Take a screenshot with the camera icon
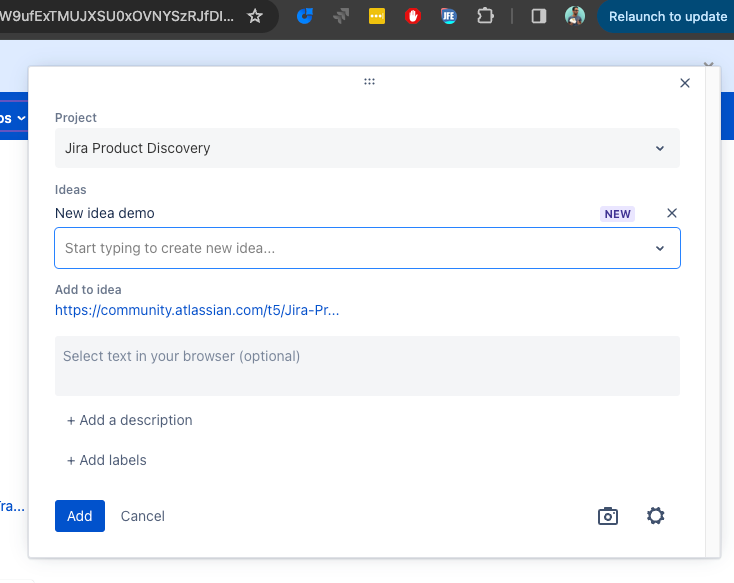Image resolution: width=734 pixels, height=583 pixels. pos(608,516)
